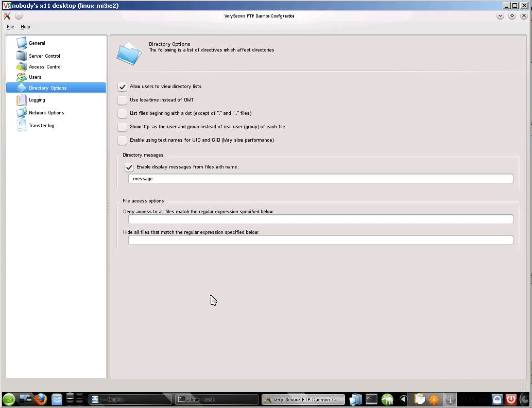Click Very Secure FTP Daemon taskbar entry

(303, 400)
